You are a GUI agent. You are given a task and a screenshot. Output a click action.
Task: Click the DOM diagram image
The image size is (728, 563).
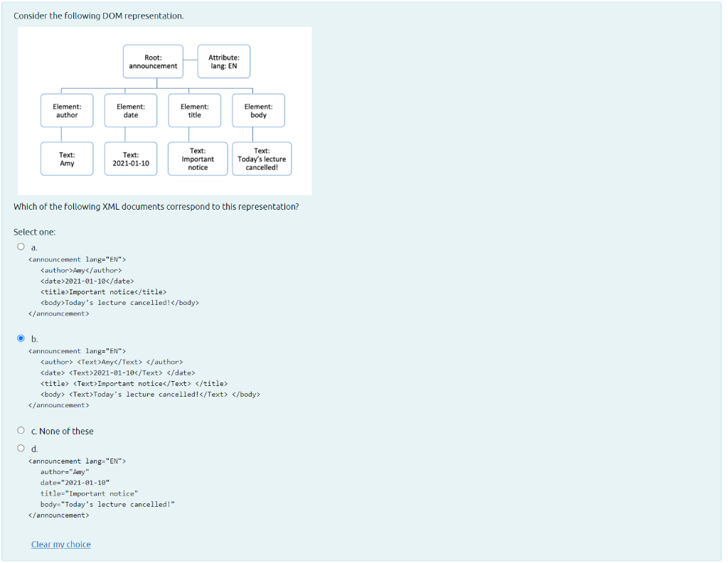164,110
